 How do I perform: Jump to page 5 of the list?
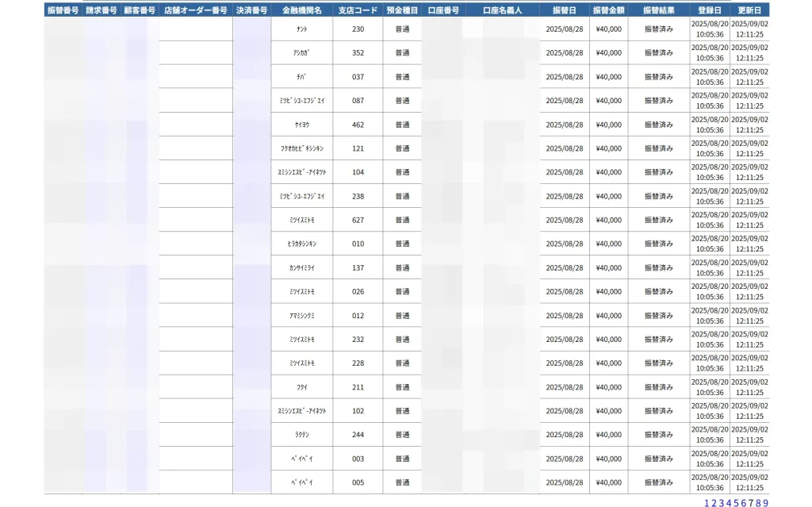coord(737,503)
